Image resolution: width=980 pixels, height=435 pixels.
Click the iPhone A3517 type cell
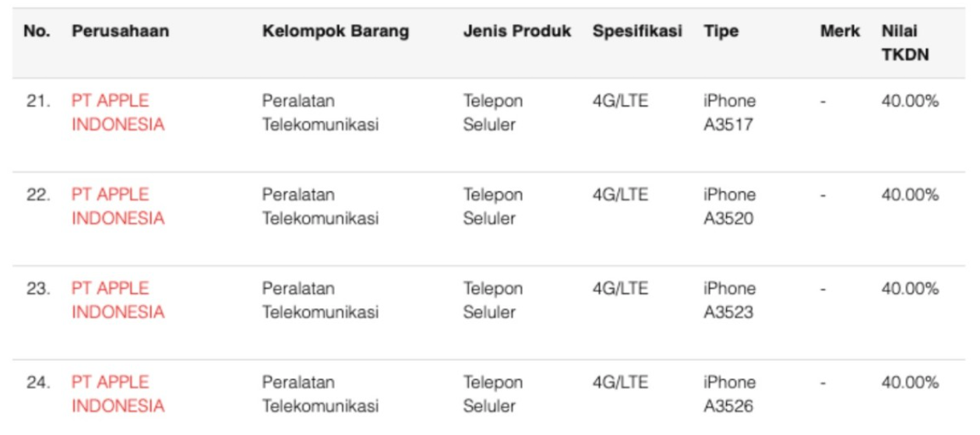click(729, 113)
